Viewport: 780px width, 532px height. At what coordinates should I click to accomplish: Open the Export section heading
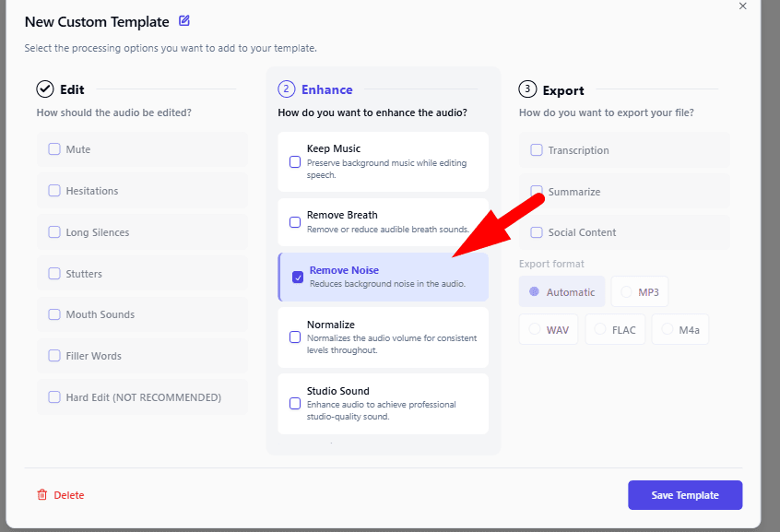[x=562, y=90]
